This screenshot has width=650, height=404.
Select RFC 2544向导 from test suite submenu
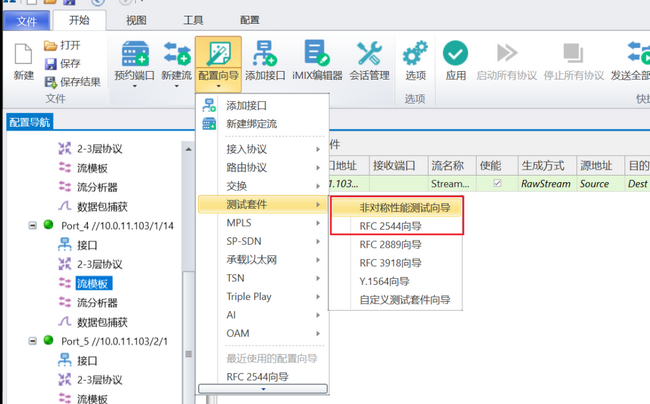pos(391,226)
